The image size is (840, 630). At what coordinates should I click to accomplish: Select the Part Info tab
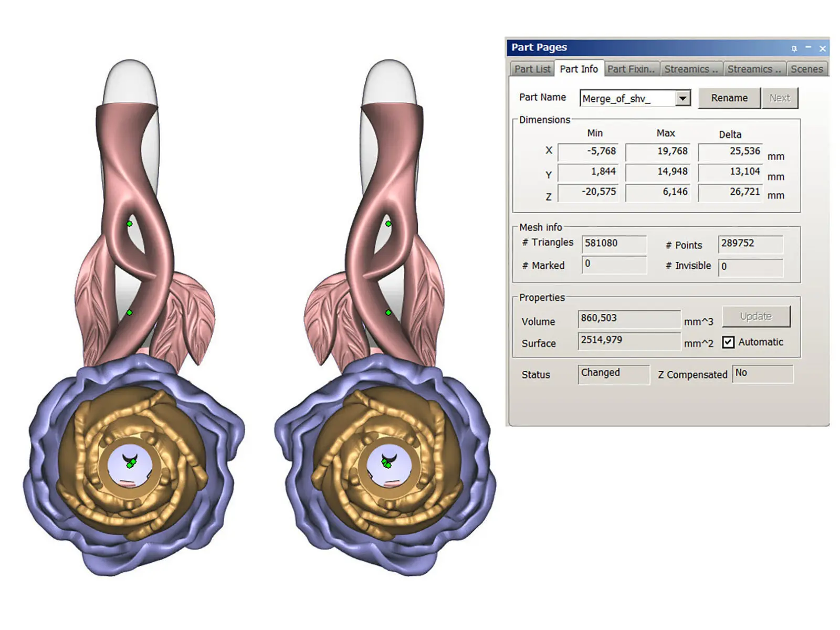[579, 69]
